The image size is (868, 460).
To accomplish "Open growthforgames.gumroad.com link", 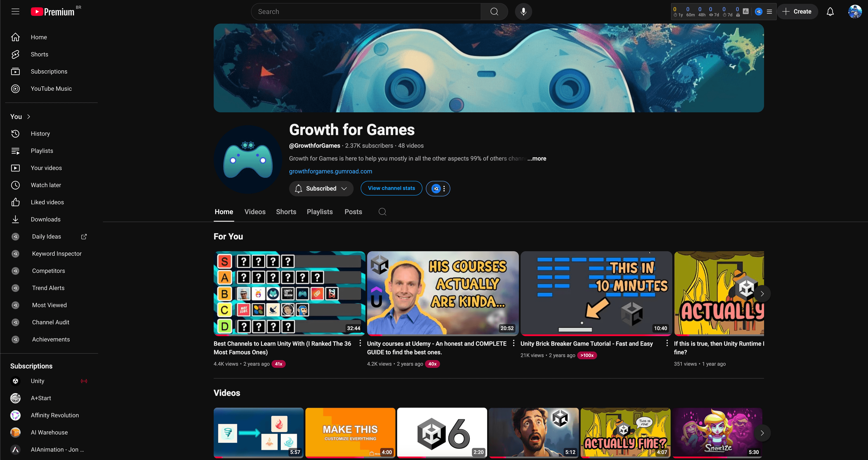I will coord(330,171).
